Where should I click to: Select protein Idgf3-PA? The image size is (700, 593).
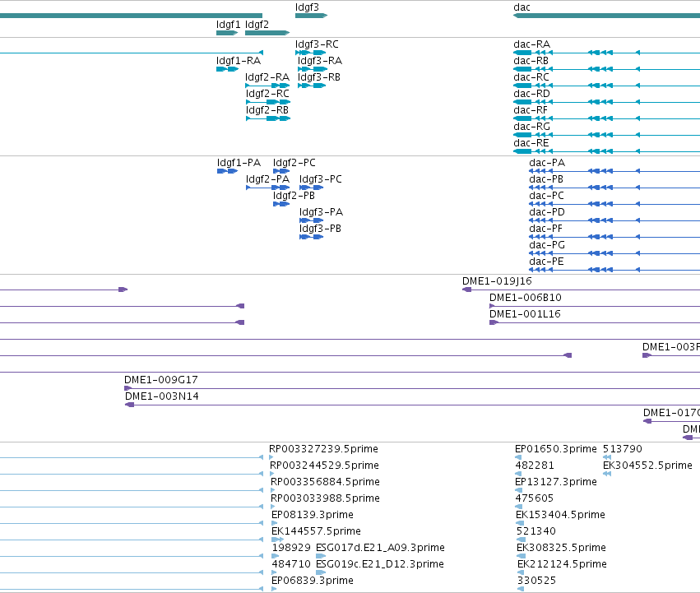tap(311, 220)
